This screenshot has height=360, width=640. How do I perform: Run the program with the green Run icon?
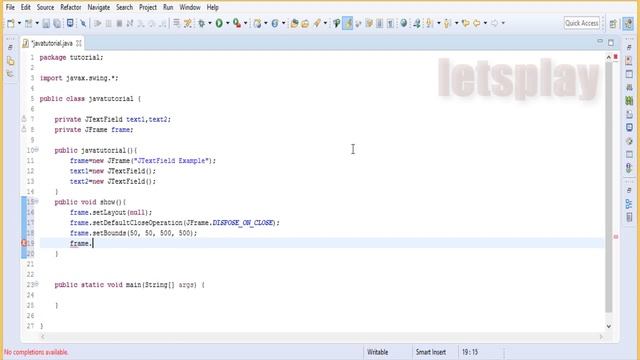pyautogui.click(x=219, y=23)
